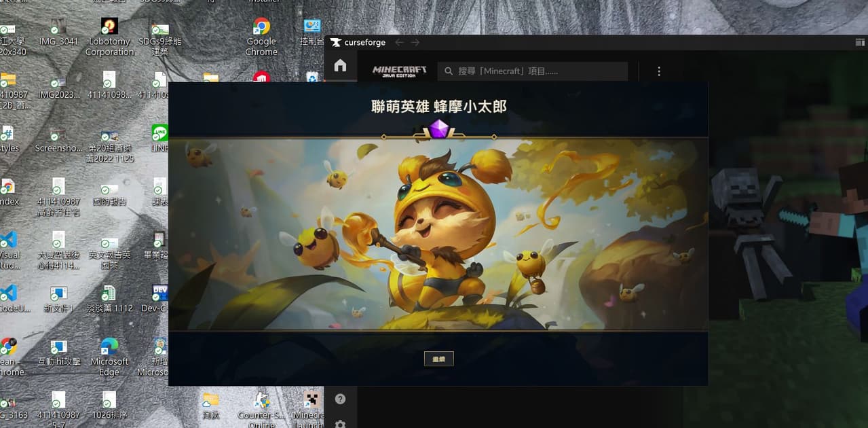Focus the CurseForge Minecraft search field

point(533,71)
